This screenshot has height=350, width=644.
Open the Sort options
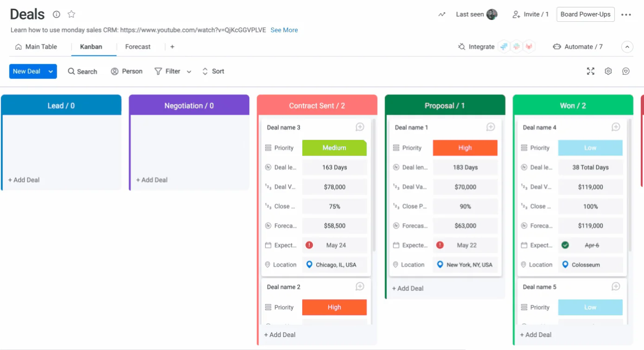pyautogui.click(x=213, y=71)
